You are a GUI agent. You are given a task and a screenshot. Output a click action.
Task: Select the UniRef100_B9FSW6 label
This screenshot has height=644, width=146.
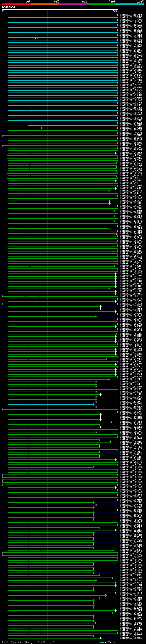tap(131, 120)
